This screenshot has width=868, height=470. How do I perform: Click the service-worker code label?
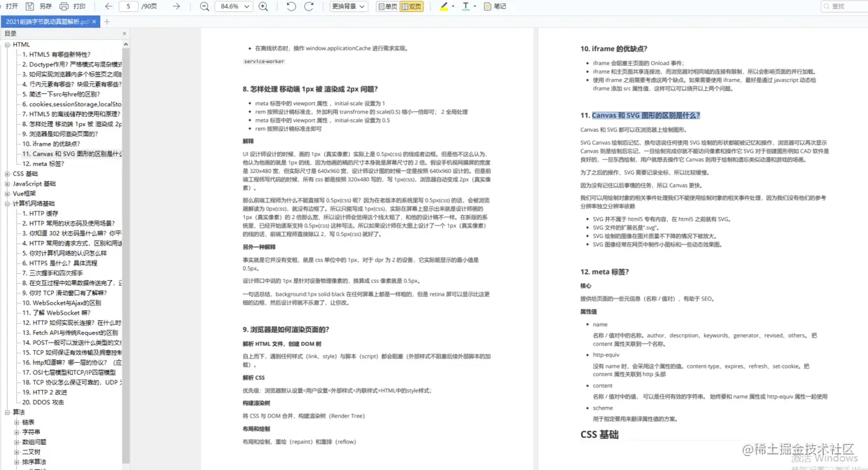(265, 62)
